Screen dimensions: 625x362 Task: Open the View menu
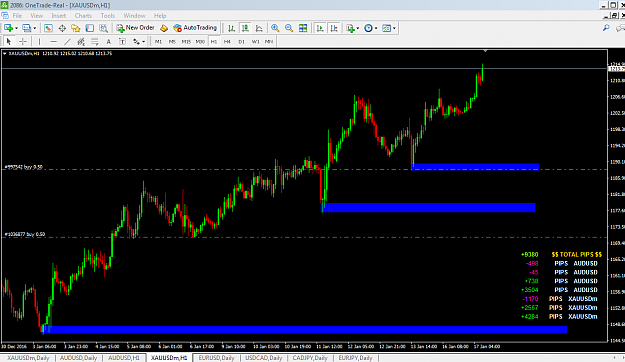[36, 16]
